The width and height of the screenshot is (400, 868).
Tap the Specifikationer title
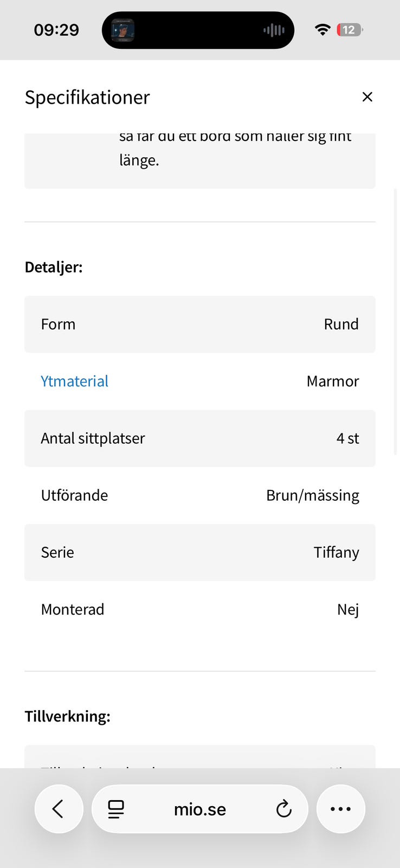pos(87,98)
